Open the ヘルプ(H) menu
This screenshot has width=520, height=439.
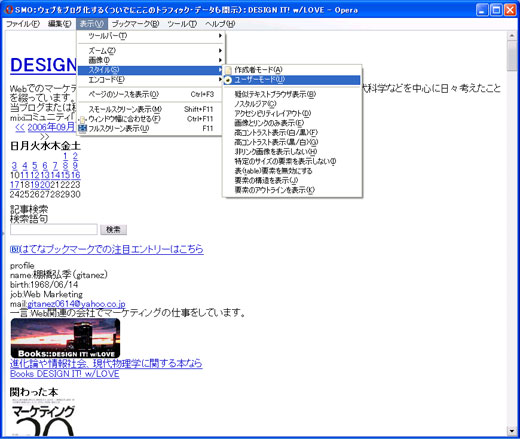click(x=220, y=24)
